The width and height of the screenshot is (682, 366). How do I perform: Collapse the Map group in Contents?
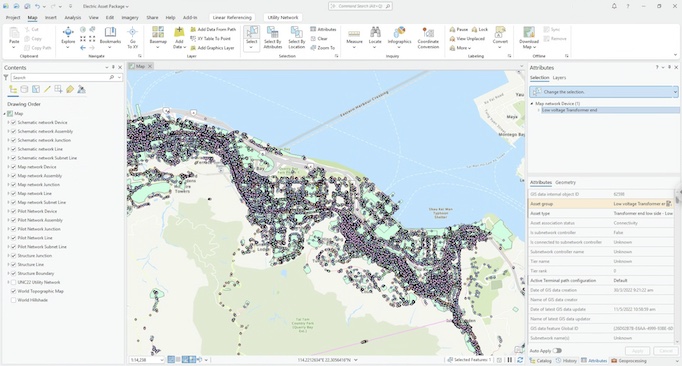point(4,114)
